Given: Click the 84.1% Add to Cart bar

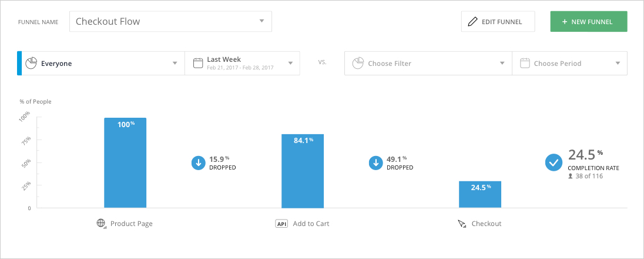Looking at the screenshot, I should click(x=303, y=171).
